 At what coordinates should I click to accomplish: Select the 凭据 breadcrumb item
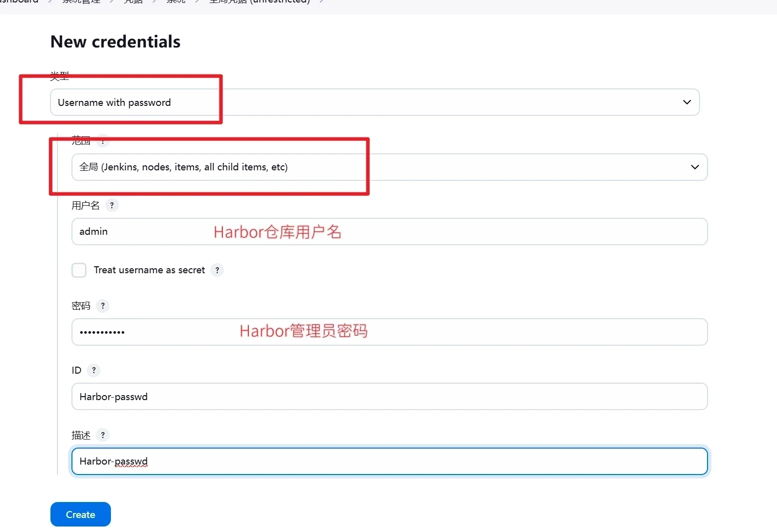point(133,2)
